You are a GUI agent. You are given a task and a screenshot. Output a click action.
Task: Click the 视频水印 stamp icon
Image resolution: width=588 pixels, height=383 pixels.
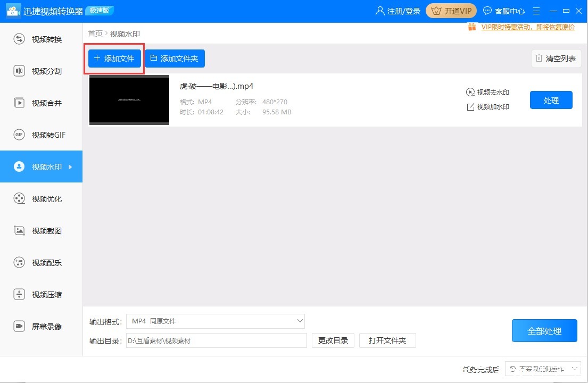pos(19,166)
